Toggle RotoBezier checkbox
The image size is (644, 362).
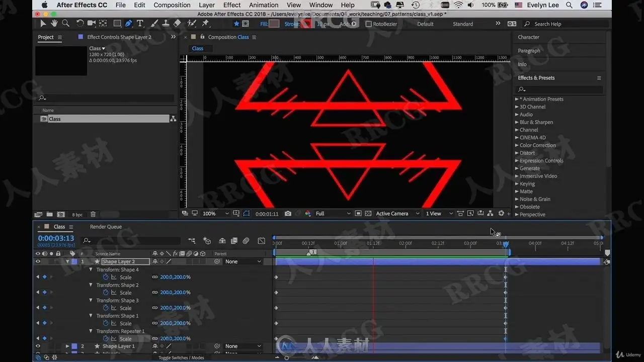pos(368,24)
